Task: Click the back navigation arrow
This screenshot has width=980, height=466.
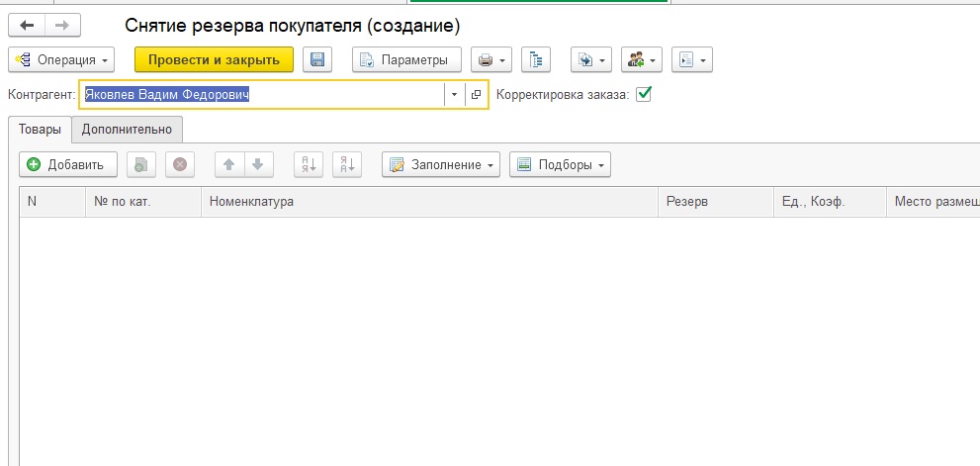Action: (27, 26)
